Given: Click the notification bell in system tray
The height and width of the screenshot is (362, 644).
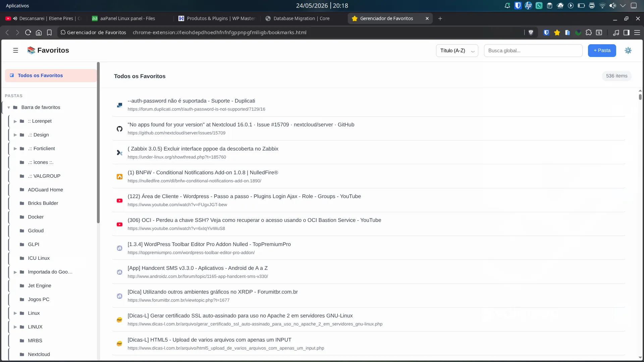Looking at the screenshot, I should tap(507, 6).
